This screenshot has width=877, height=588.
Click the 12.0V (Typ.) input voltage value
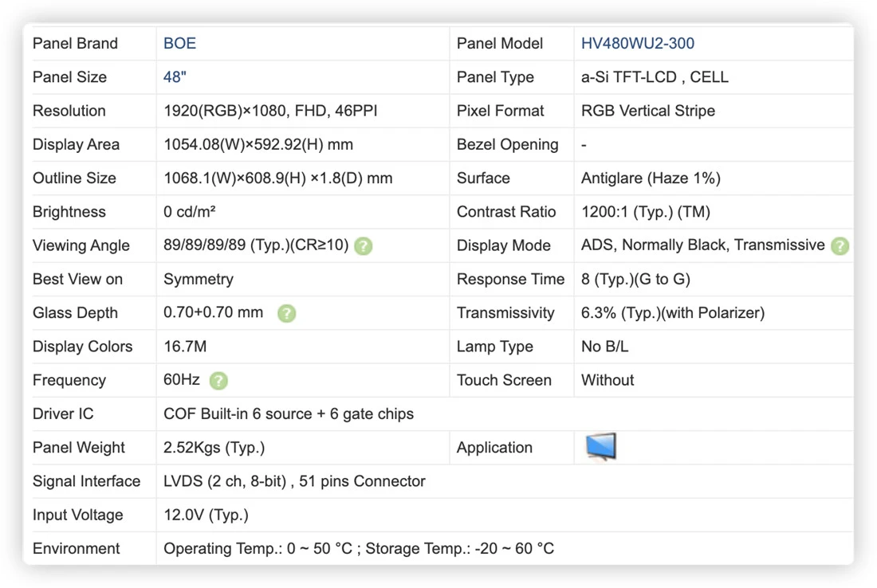coord(206,515)
